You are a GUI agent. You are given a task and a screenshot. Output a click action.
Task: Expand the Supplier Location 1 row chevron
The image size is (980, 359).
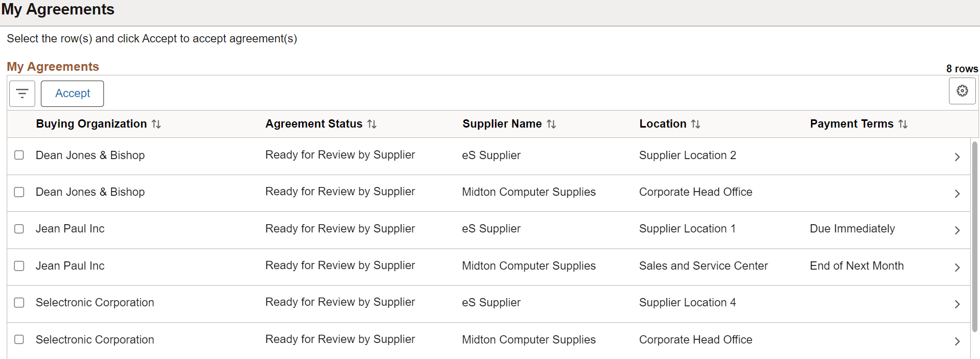click(x=957, y=230)
